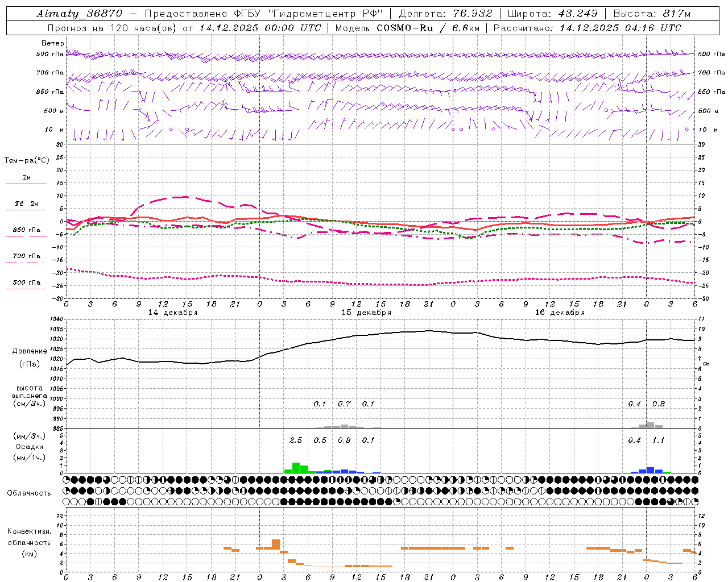
Task: Click the tallest orange convective cloud bar
Action: (x=276, y=544)
